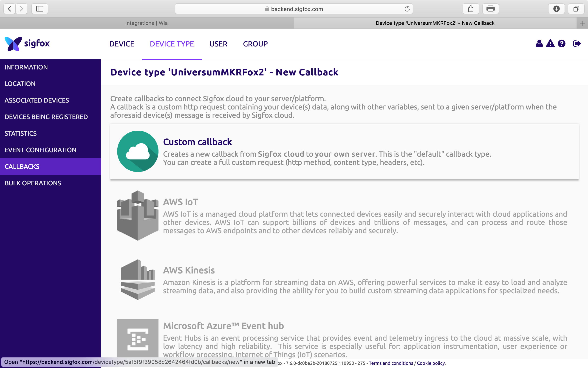Add a new tab with plus button
588x368 pixels.
[x=582, y=23]
